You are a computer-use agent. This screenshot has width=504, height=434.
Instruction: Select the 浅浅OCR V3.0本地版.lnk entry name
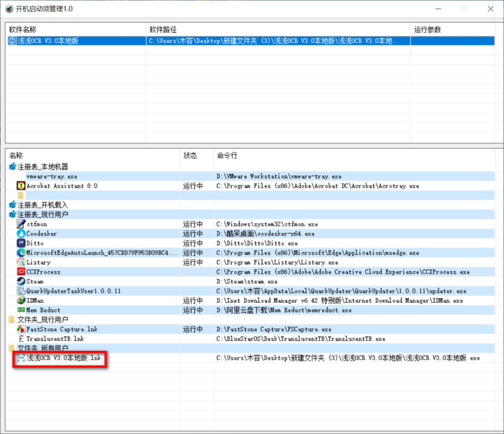tap(63, 358)
